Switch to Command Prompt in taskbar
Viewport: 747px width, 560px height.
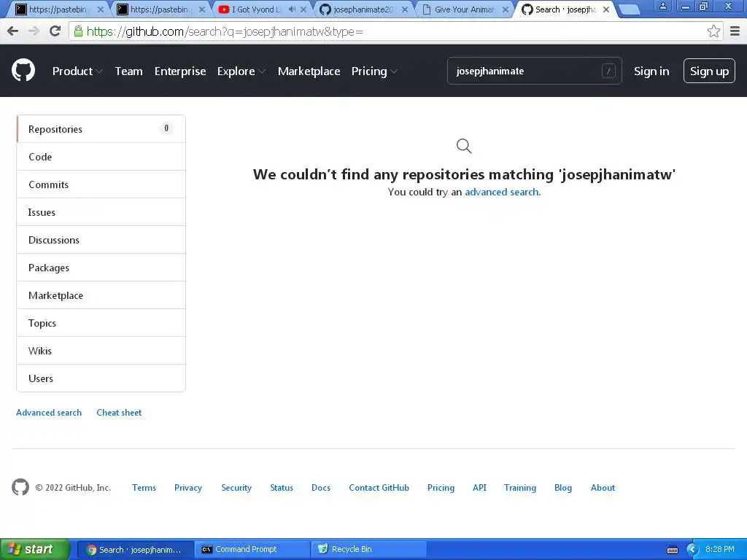pyautogui.click(x=252, y=550)
